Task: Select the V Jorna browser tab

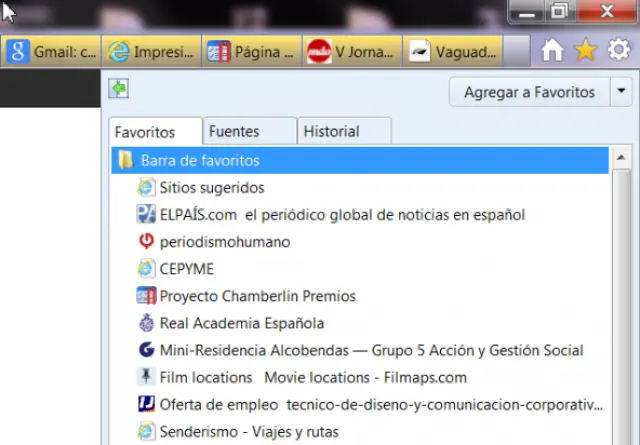Action: 351,51
